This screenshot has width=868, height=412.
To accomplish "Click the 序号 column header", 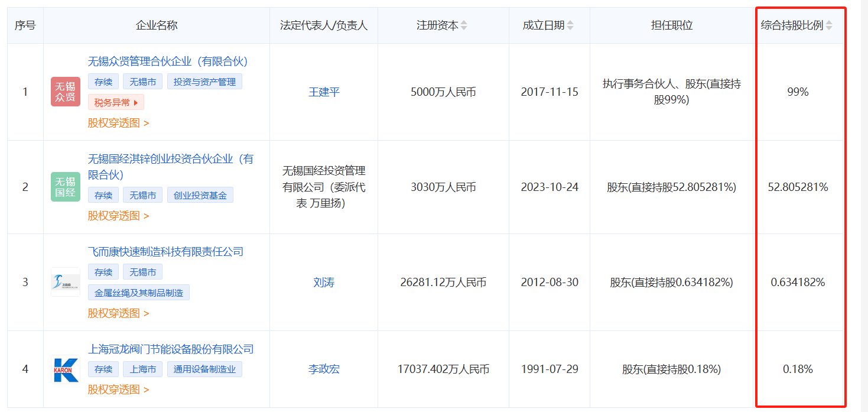I will point(25,25).
